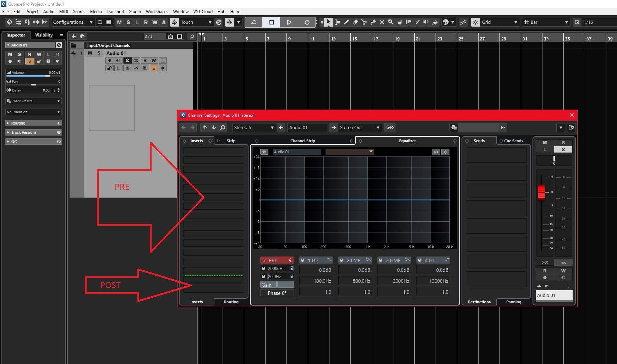Click the Edit Channel Settings icon in Inspector

[59, 45]
